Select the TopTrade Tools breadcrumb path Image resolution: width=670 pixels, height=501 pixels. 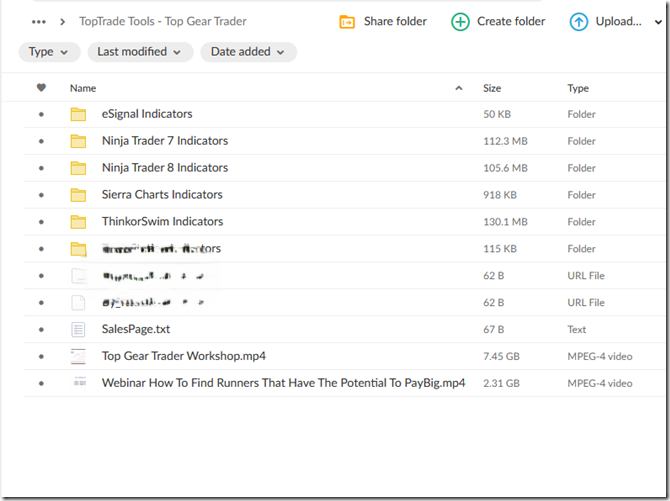click(x=162, y=21)
